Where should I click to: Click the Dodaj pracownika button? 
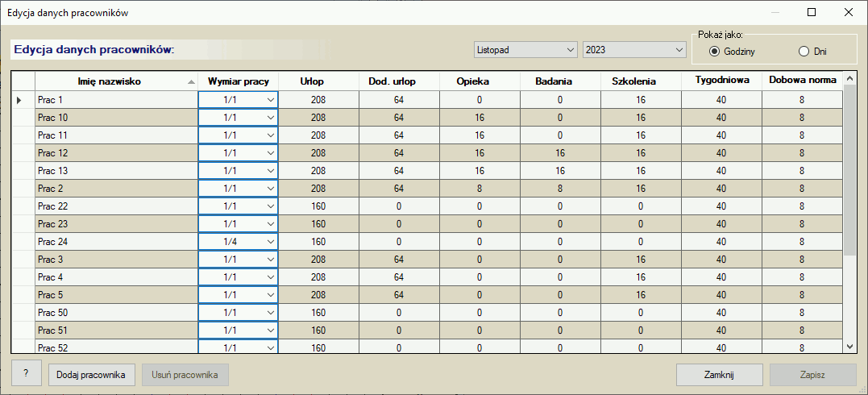[x=92, y=375]
